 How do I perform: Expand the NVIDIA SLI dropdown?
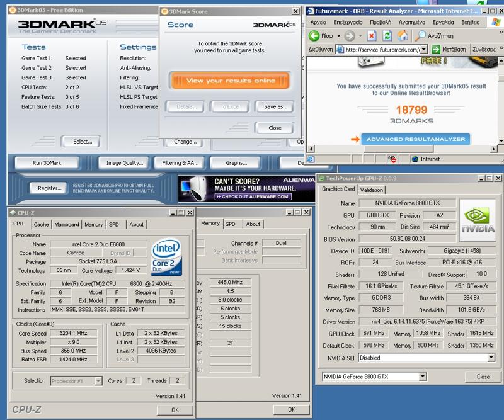pos(491,358)
